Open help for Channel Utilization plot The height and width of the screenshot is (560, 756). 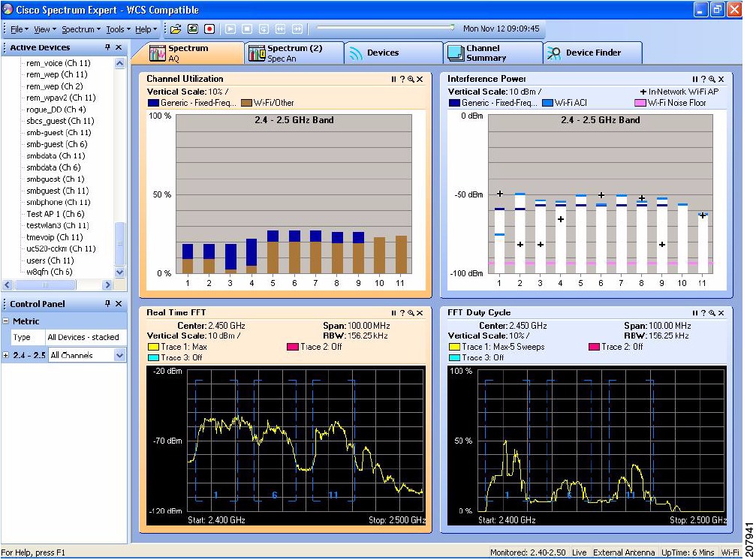[x=402, y=79]
